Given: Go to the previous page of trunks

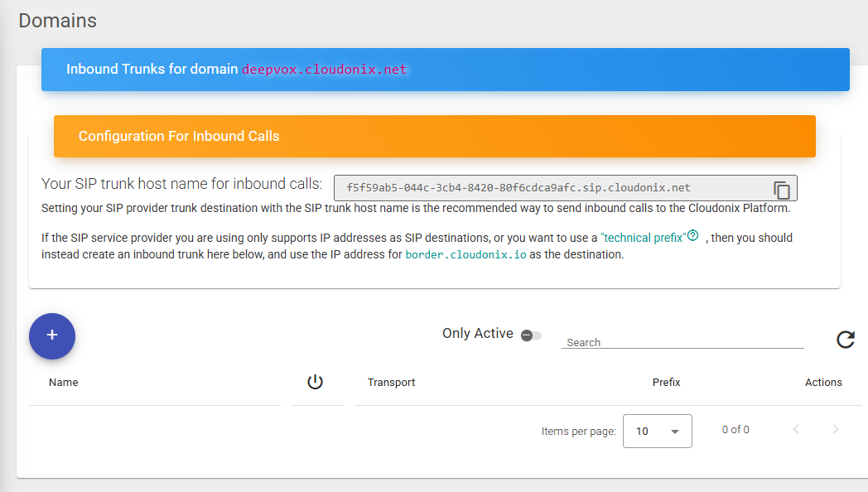Looking at the screenshot, I should (796, 429).
